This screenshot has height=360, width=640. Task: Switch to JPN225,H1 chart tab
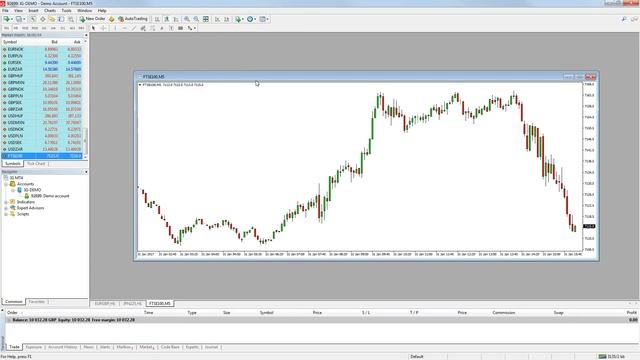133,304
